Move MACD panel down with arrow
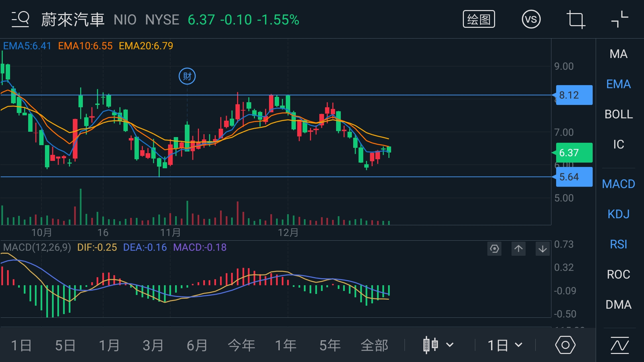Image resolution: width=644 pixels, height=362 pixels. 543,249
